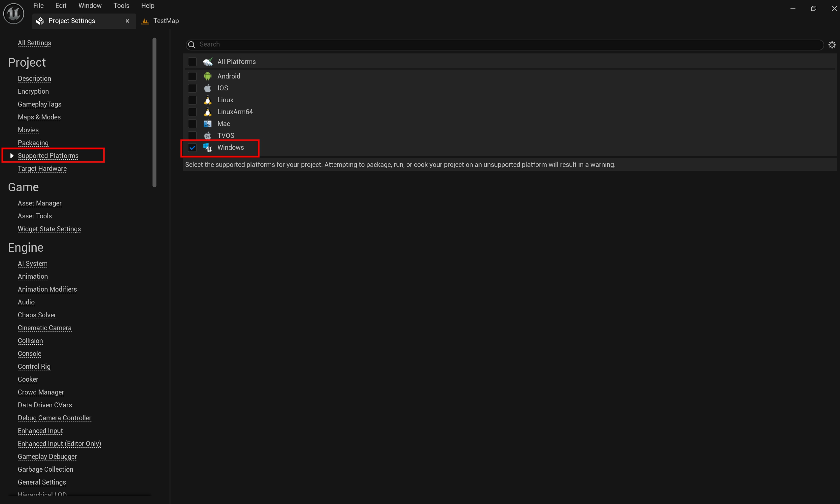This screenshot has height=504, width=840.
Task: Go to Movies settings
Action: pyautogui.click(x=28, y=130)
